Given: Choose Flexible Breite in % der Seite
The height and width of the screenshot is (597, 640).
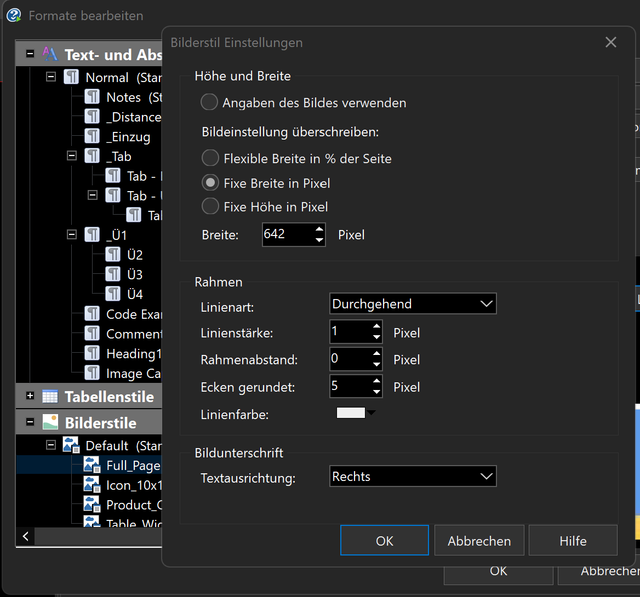Looking at the screenshot, I should coord(210,158).
